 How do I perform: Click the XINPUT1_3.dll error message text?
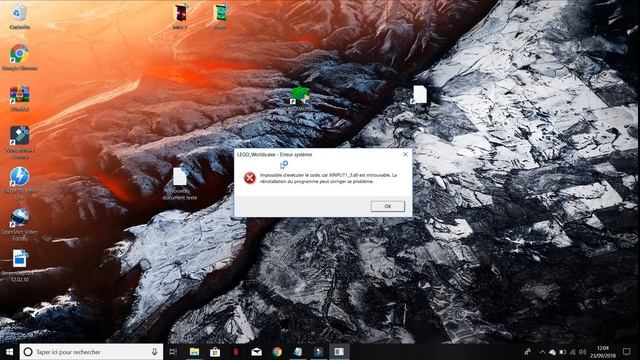[x=329, y=178]
